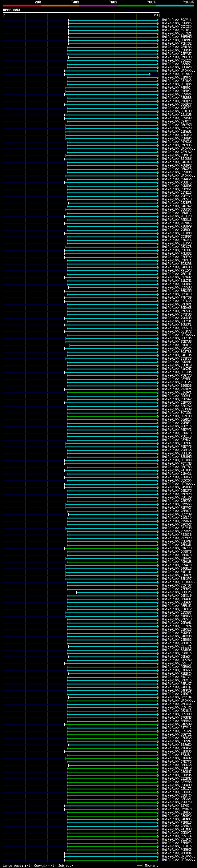Viewport: 197px width, 868px height.
Task: Open hit UniRef100_C5D8V2
Action: pos(177,833)
